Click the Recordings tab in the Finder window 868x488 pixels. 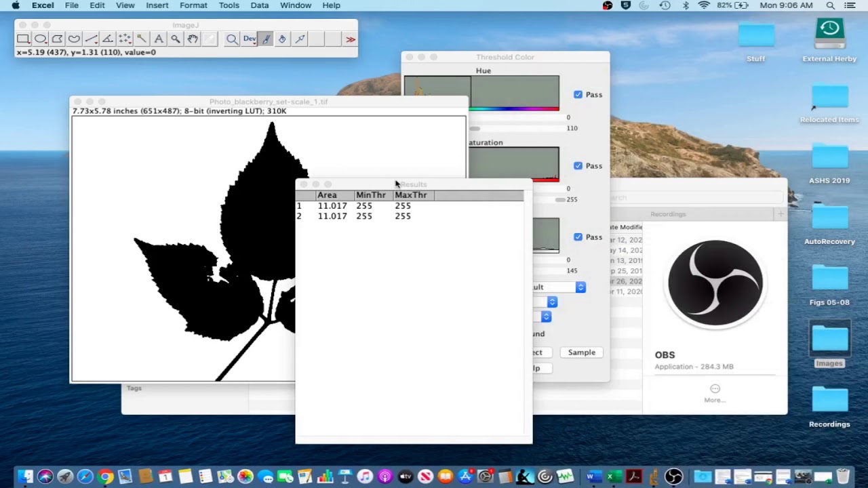[668, 214]
